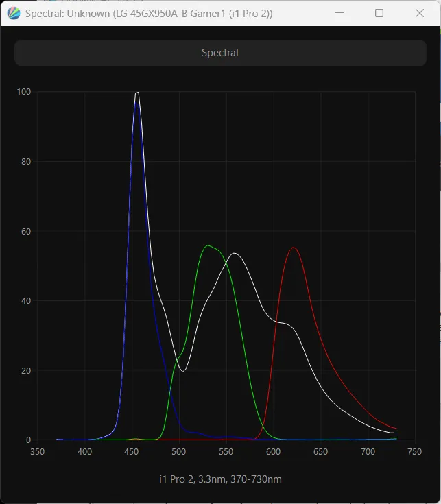Click the '60' label on the vertical axis

click(25, 232)
